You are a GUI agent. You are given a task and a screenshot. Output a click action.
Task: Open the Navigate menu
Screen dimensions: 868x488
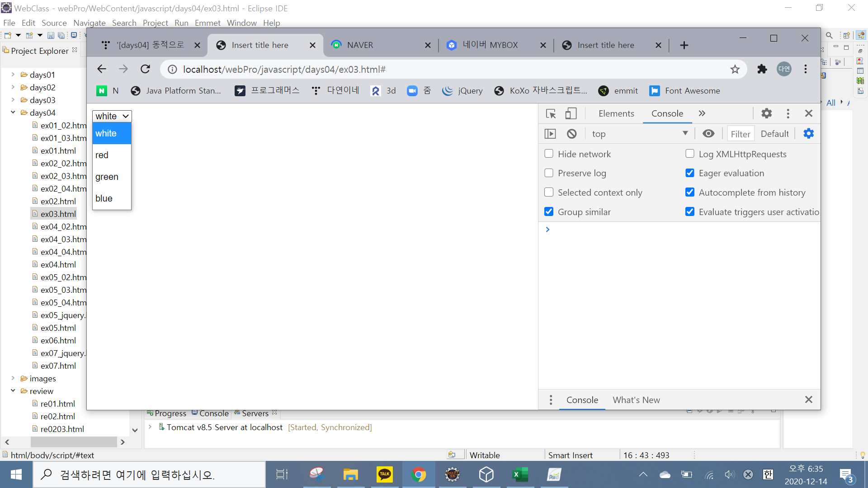89,23
